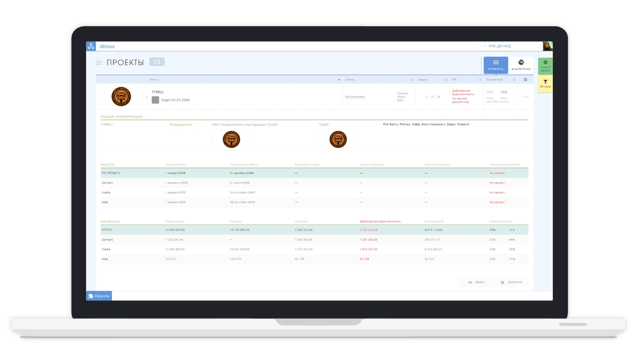Sort by the Статус column
Screen dimensions: 636x364
(x=412, y=80)
